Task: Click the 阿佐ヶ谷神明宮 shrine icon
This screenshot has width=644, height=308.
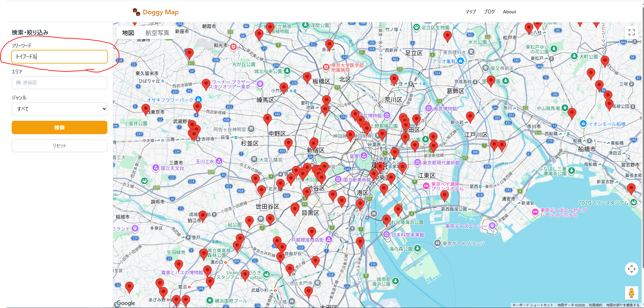Action: tap(251, 129)
